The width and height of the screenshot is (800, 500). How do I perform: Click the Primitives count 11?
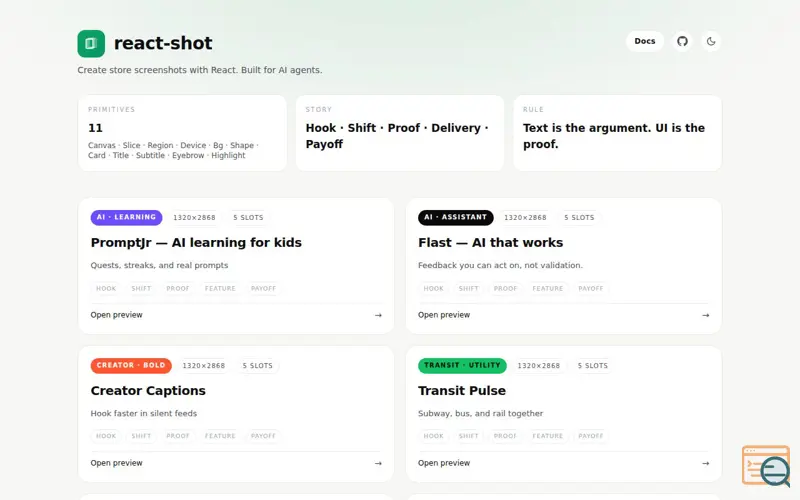pyautogui.click(x=95, y=128)
